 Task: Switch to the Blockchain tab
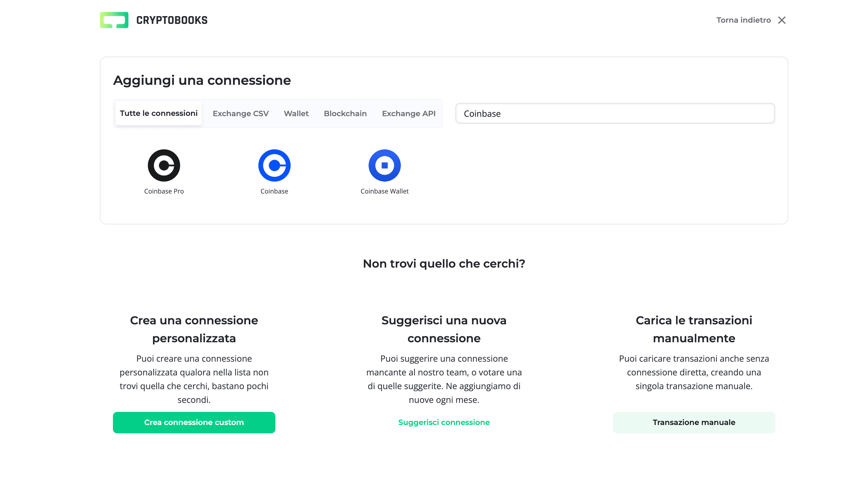tap(345, 113)
